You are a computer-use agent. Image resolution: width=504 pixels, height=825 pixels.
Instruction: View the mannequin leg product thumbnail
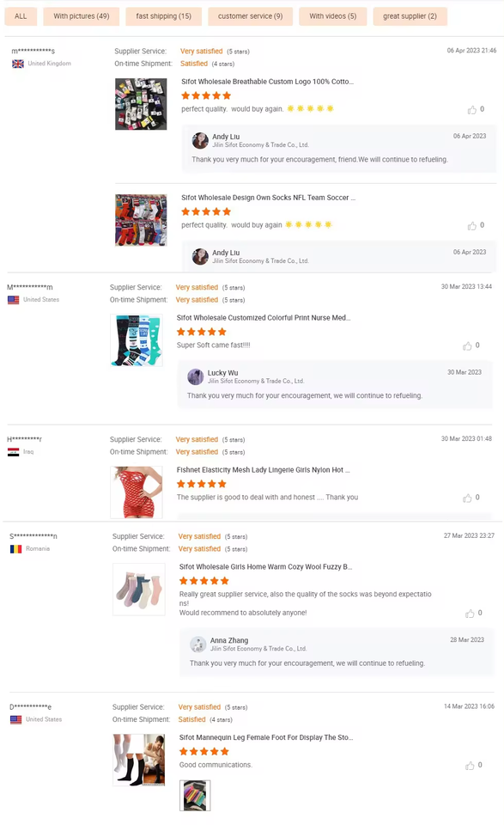(x=139, y=761)
